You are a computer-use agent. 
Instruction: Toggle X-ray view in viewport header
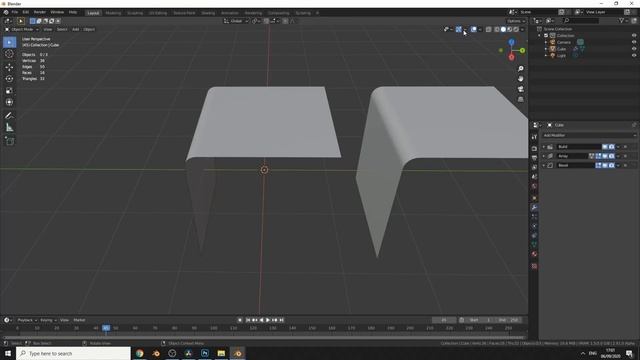(489, 29)
